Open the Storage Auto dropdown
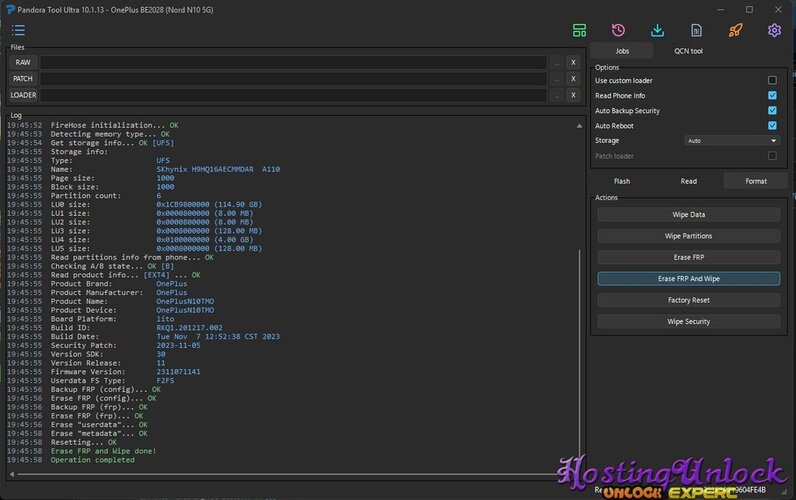This screenshot has width=796, height=500. pos(732,141)
